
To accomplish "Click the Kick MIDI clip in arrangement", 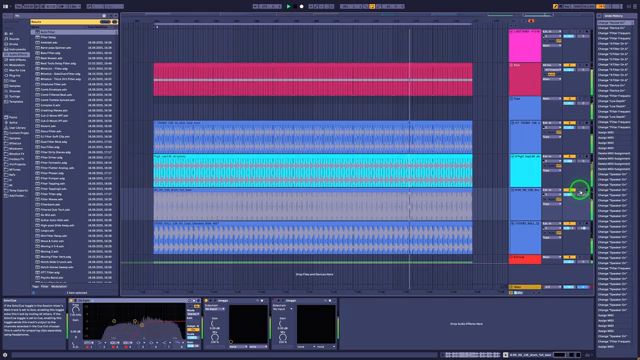I will (313, 80).
